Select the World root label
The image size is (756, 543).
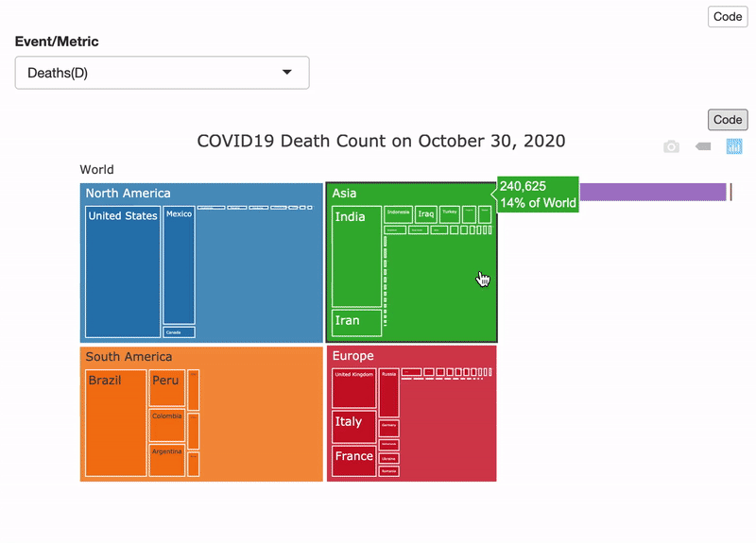coord(96,170)
